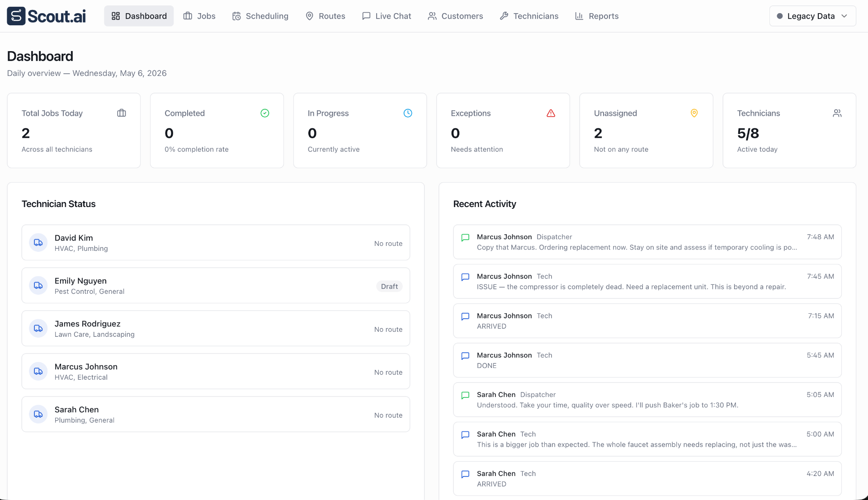Screen dimensions: 868x500
Task: Click the '0% completion rate' text
Action: (197, 149)
